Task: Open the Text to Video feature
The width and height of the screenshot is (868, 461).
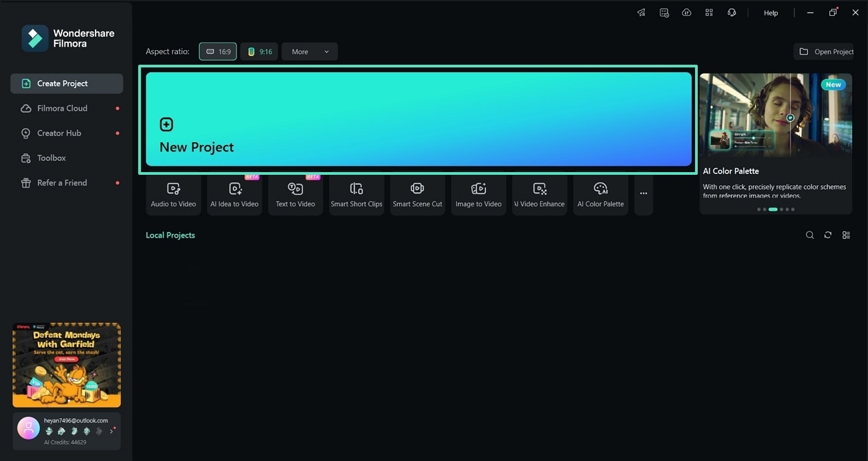Action: [x=295, y=193]
